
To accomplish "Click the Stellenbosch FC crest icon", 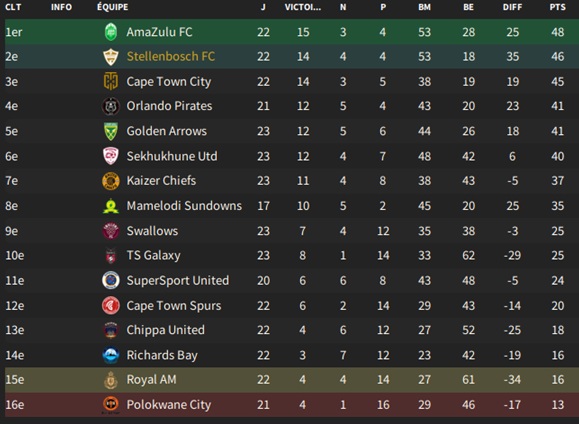I will click(x=111, y=57).
